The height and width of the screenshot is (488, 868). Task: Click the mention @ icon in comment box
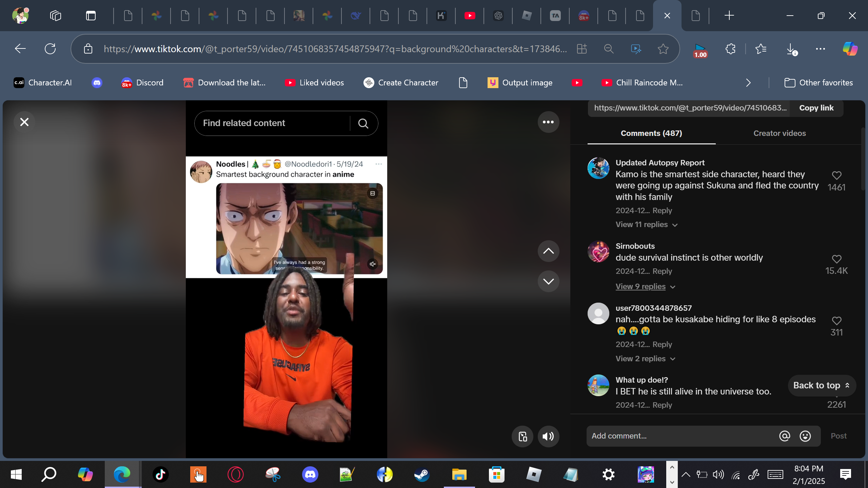pos(785,436)
